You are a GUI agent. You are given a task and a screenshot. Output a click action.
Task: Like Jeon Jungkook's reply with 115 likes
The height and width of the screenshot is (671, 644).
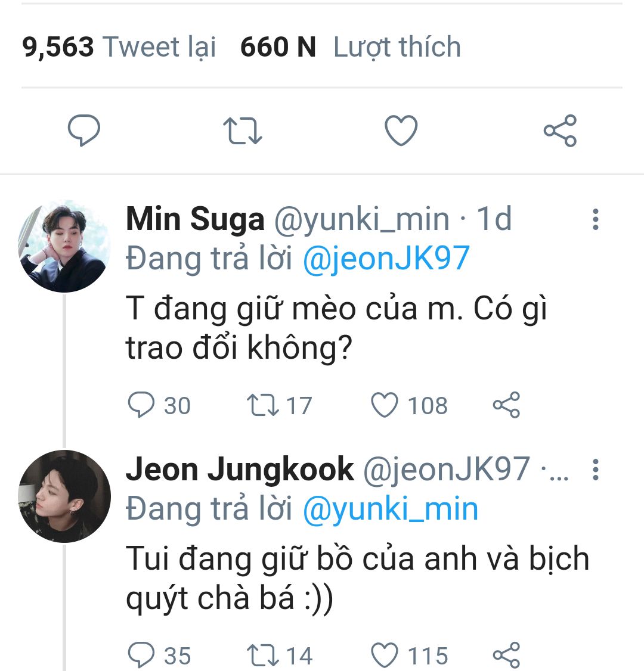pyautogui.click(x=385, y=656)
